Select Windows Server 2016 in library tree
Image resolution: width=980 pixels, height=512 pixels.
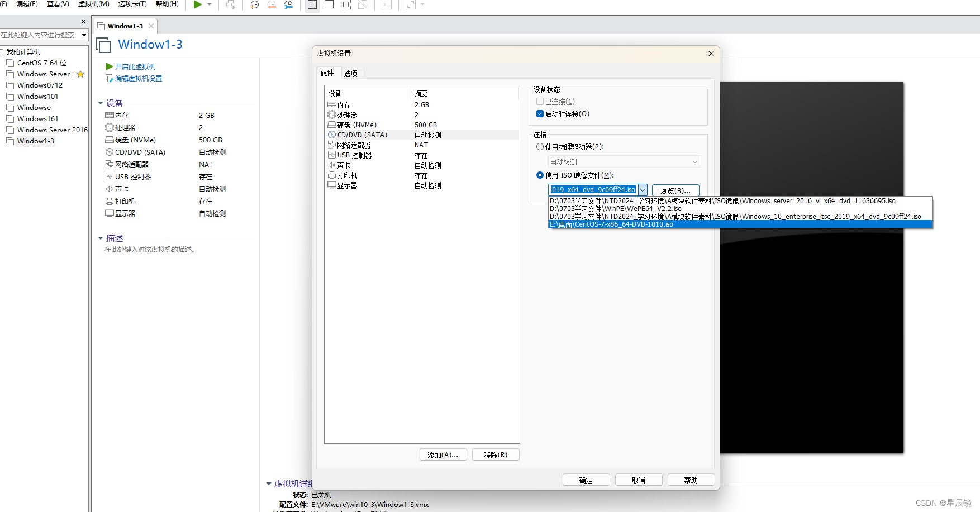coord(52,130)
